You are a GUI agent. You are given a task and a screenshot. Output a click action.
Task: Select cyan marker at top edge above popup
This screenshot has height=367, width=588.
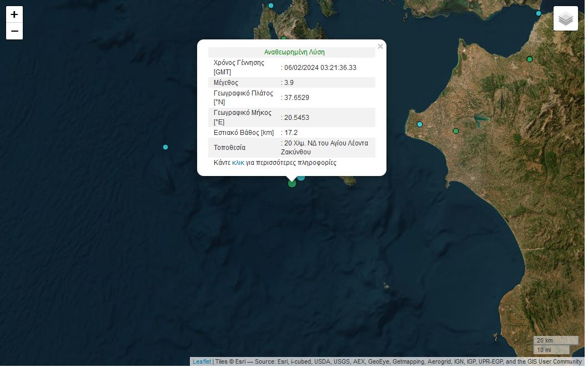[x=271, y=6]
